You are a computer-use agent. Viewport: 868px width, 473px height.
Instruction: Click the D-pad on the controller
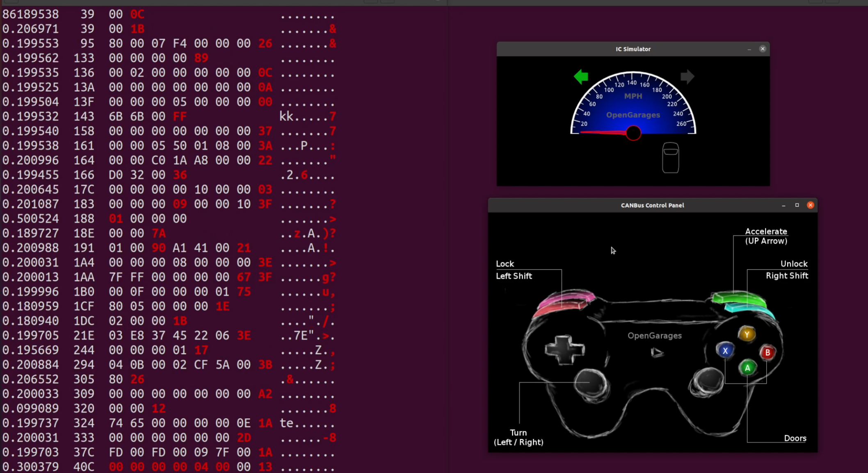564,350
